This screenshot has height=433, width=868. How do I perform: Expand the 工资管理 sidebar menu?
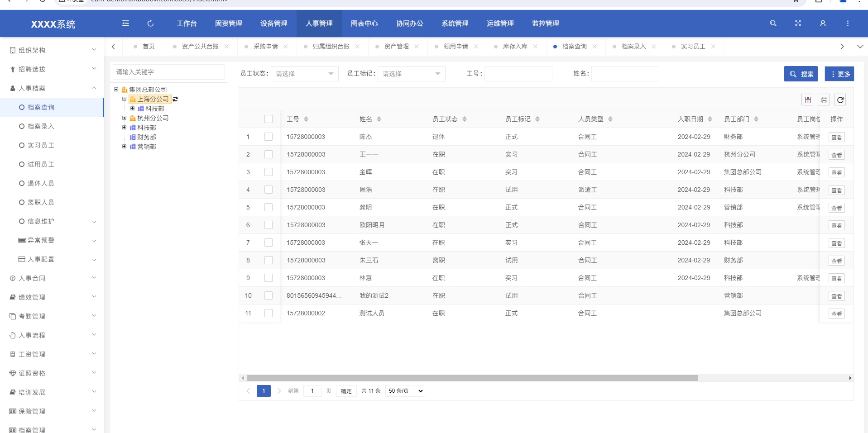[x=52, y=354]
